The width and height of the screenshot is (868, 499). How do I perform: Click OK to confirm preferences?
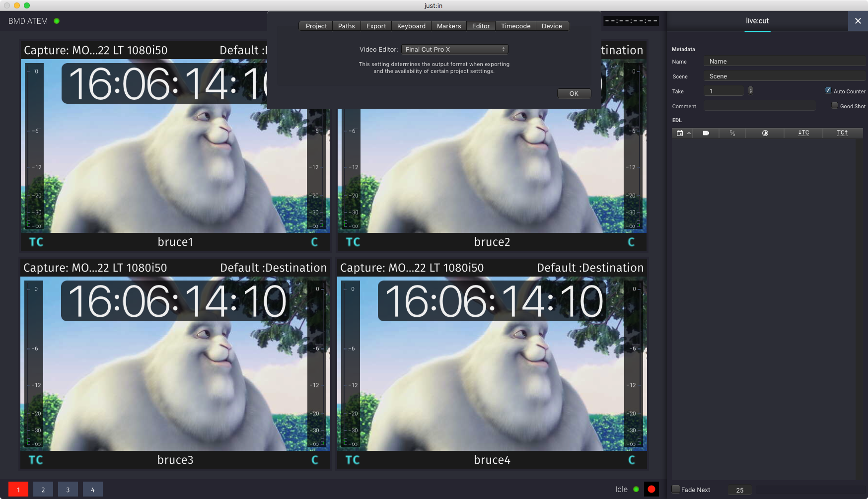(574, 93)
